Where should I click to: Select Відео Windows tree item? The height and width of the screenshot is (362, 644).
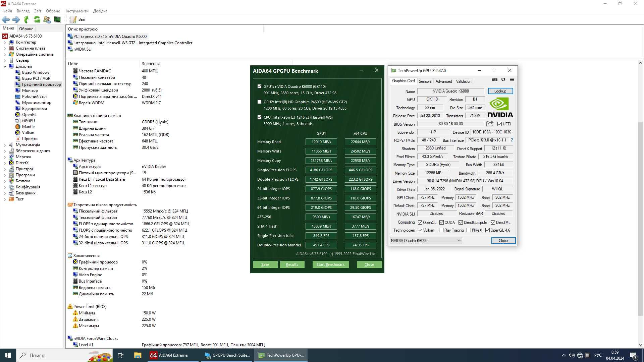click(36, 72)
